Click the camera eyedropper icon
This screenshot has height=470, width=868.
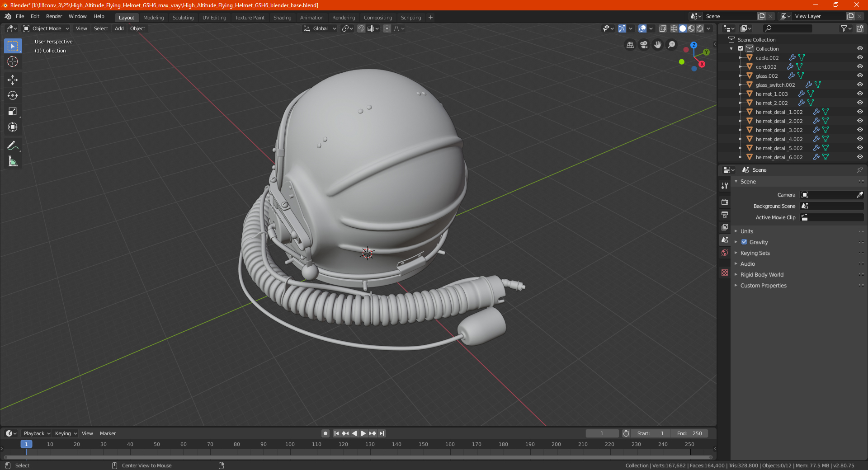(859, 195)
